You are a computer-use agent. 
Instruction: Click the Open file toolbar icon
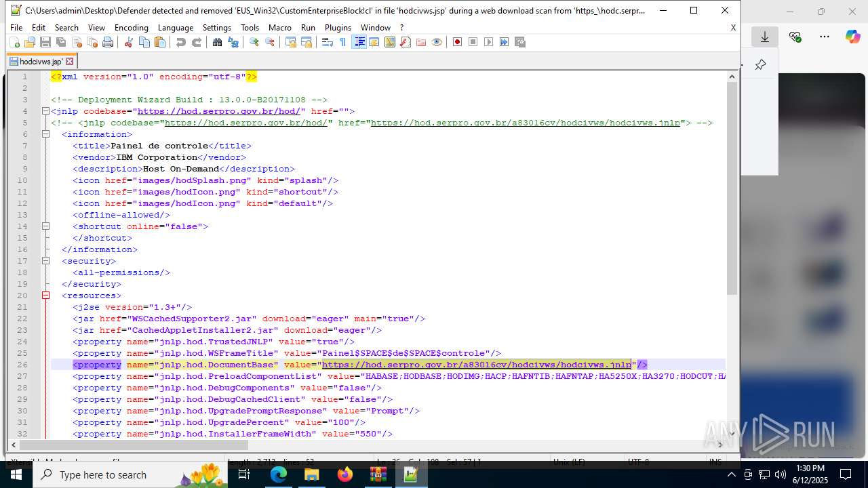tap(30, 42)
